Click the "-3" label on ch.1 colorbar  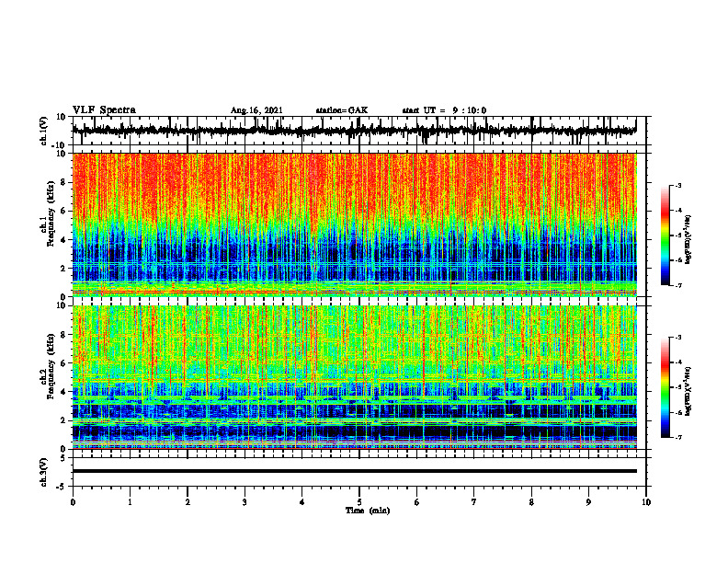click(678, 185)
